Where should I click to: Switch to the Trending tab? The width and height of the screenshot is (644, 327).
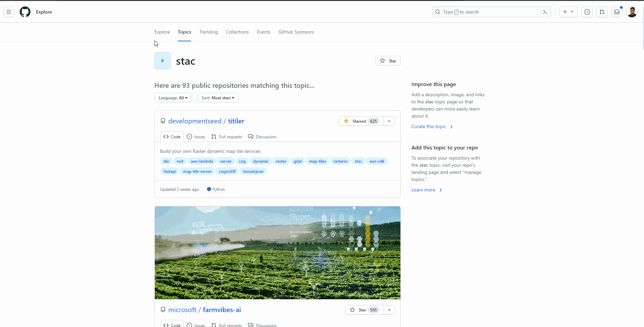(x=208, y=32)
